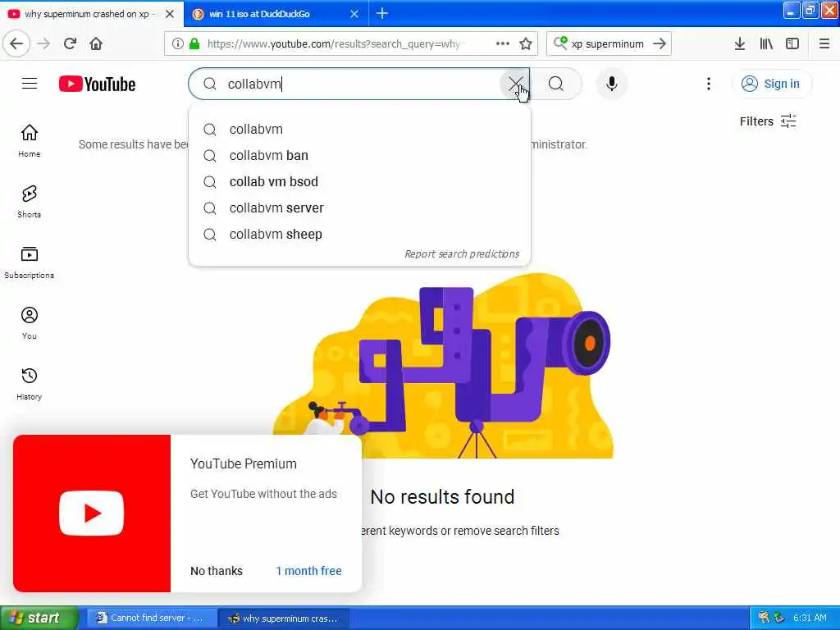Select the 'collabvm server' suggestion
Screen dimensions: 840x630
pos(359,208)
